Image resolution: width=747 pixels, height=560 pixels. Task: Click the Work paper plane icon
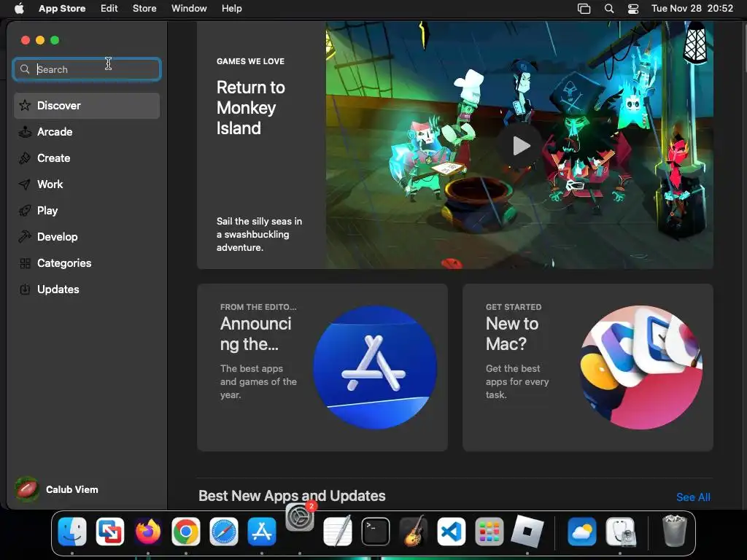pos(25,184)
